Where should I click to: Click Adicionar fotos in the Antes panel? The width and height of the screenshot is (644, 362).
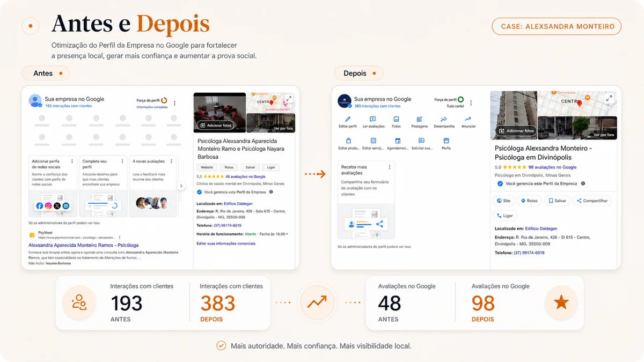[x=216, y=125]
